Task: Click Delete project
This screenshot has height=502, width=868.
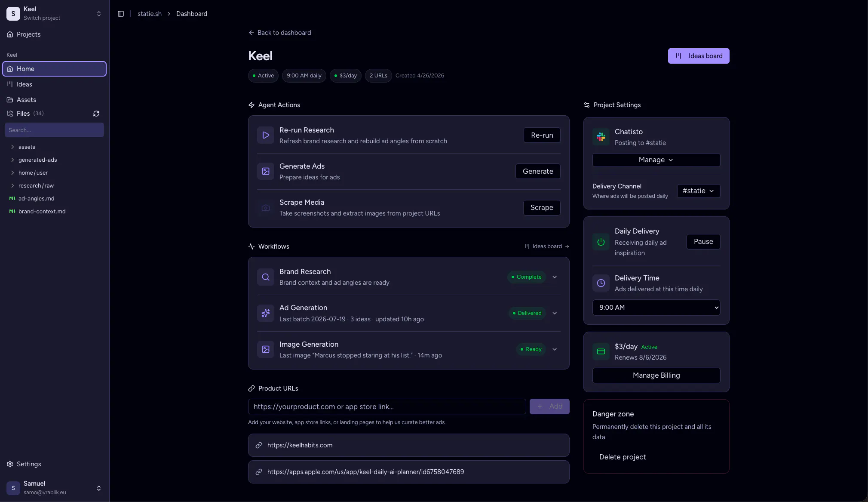Action: (623, 457)
